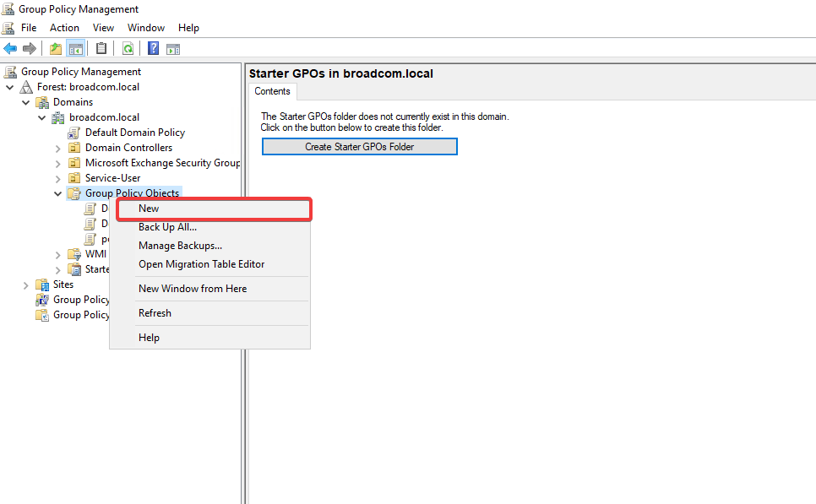
Task: Select Manage Backups... in context menu
Action: pyautogui.click(x=180, y=246)
